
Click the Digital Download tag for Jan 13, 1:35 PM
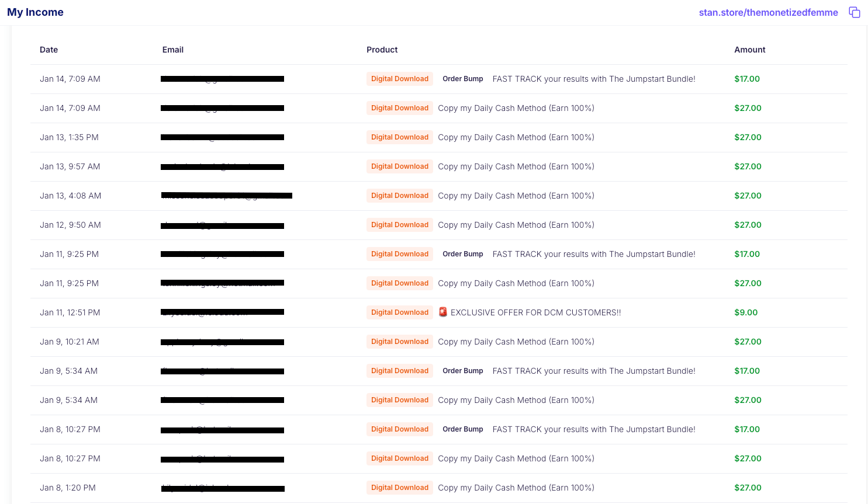tap(400, 137)
